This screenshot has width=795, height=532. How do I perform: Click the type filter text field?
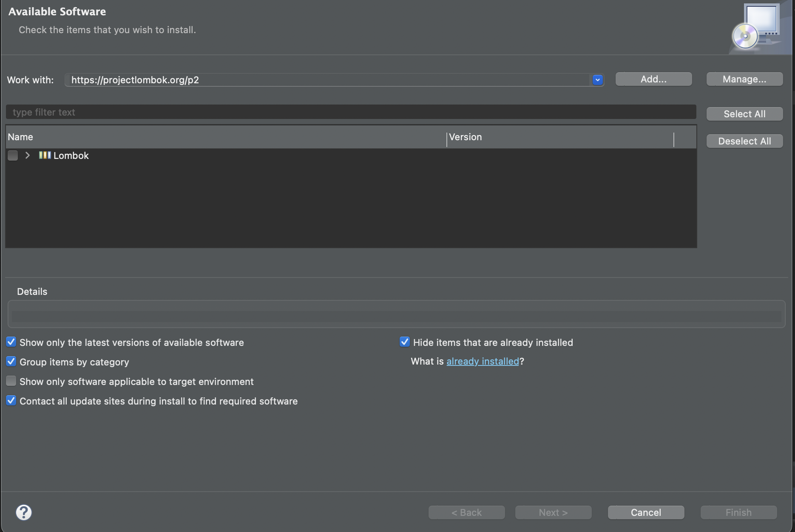click(351, 112)
